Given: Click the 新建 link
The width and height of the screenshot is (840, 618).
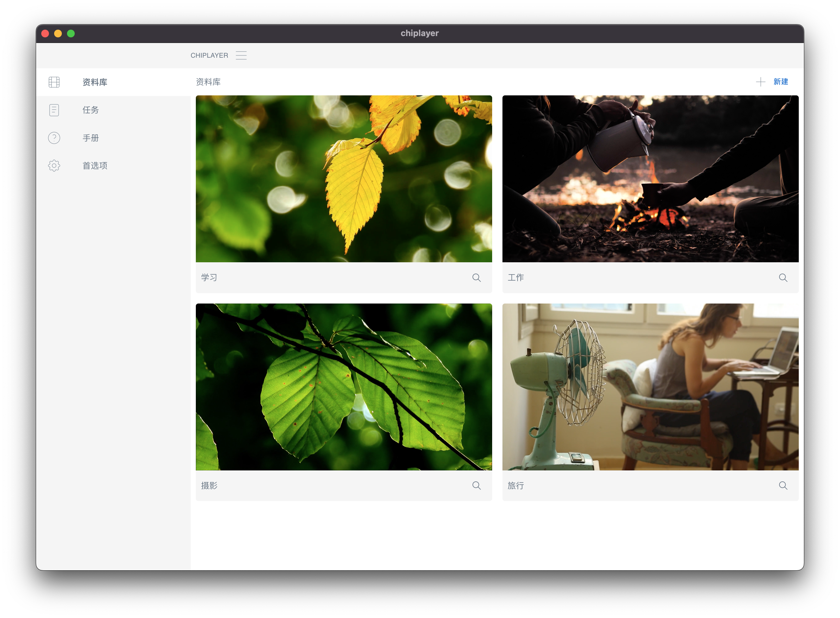Looking at the screenshot, I should click(780, 82).
